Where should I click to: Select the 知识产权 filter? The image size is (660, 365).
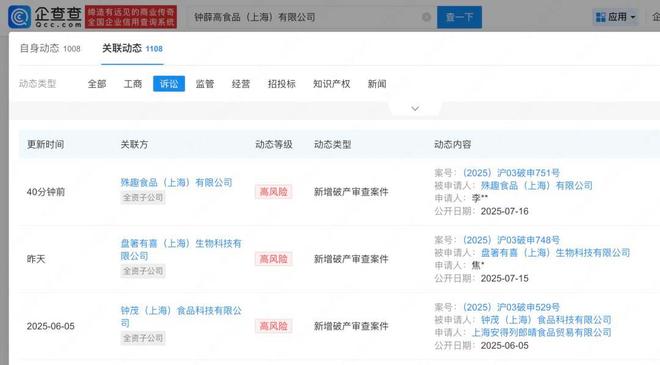coord(331,84)
